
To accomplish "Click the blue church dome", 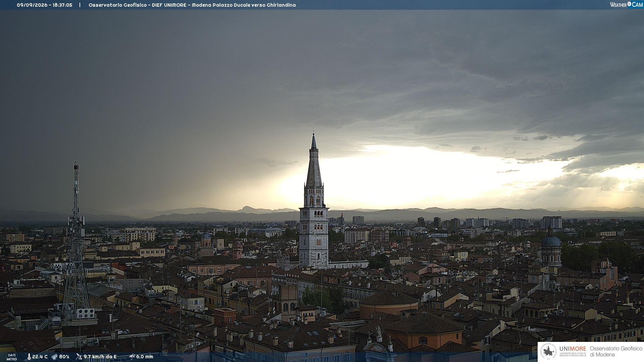I will [551, 240].
